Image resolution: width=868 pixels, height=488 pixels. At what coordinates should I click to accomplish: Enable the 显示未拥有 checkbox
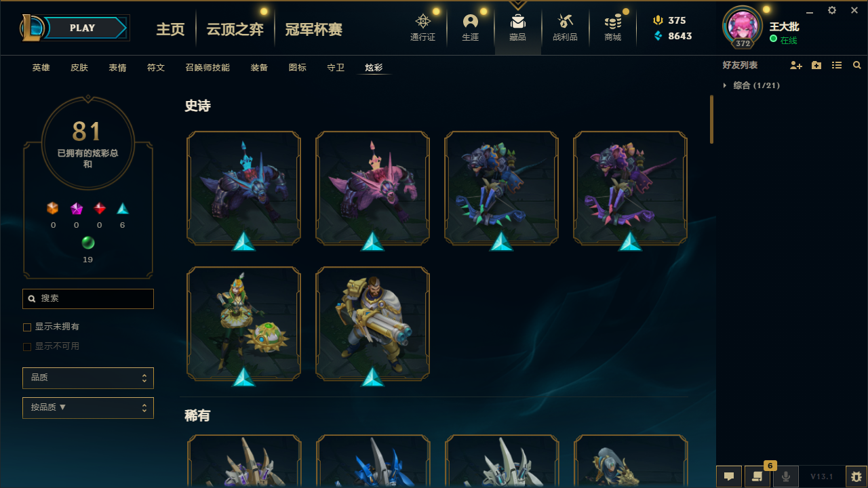click(27, 327)
